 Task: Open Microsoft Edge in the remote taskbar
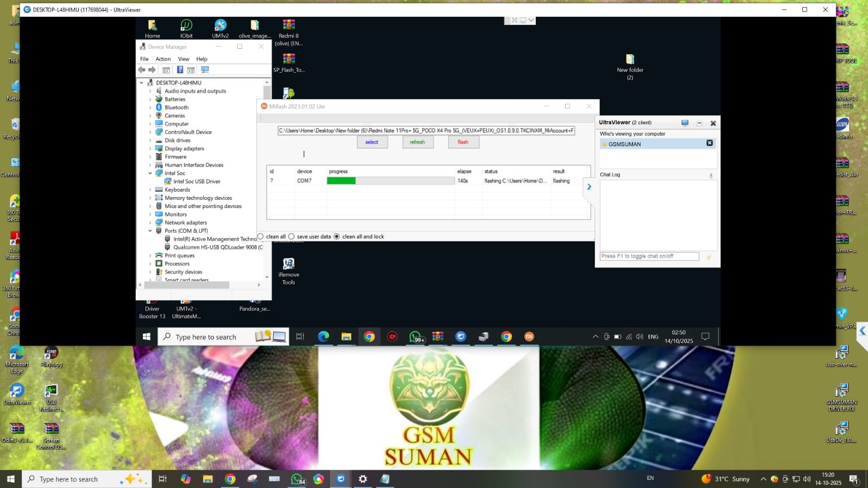point(324,337)
